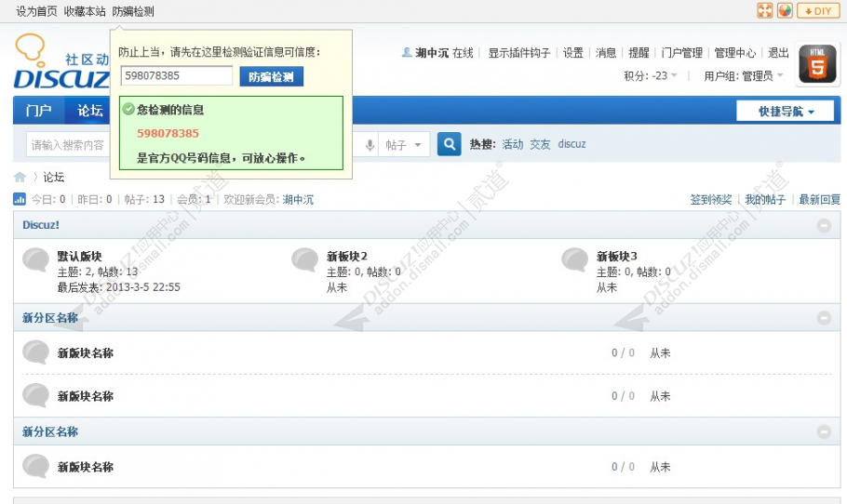This screenshot has height=504, width=847.
Task: Click 签到领奖 link
Action: [x=711, y=200]
